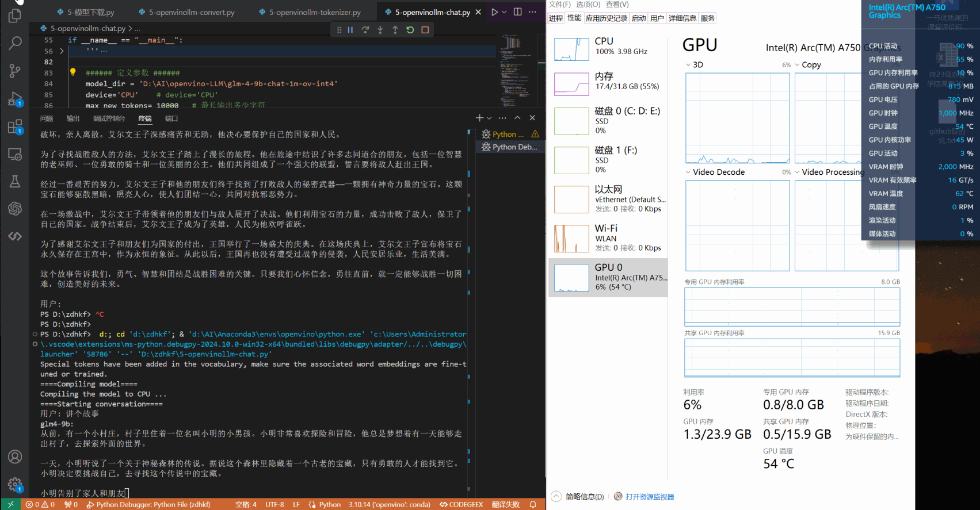980x510 pixels.
Task: Open editor More Actions ellipsis
Action: 533,12
